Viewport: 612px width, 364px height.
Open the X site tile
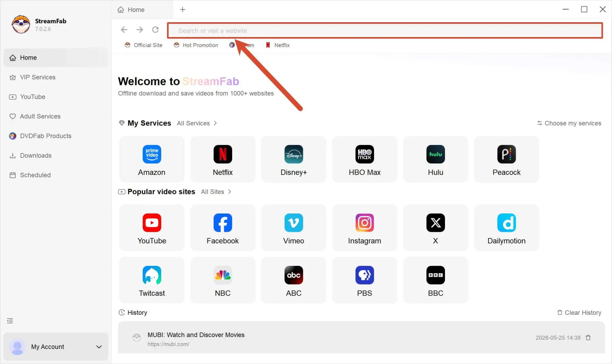[436, 228]
